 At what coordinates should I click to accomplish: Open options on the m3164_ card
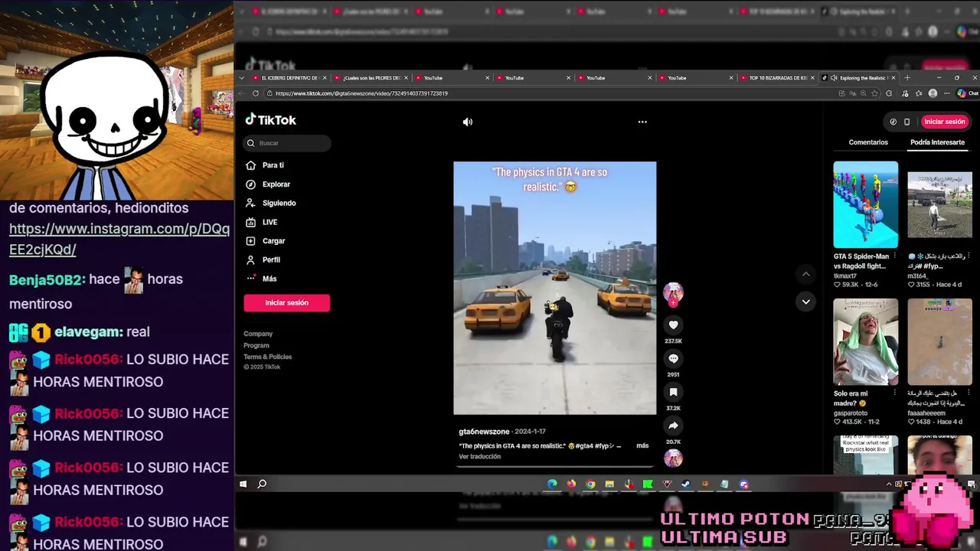pyautogui.click(x=969, y=256)
